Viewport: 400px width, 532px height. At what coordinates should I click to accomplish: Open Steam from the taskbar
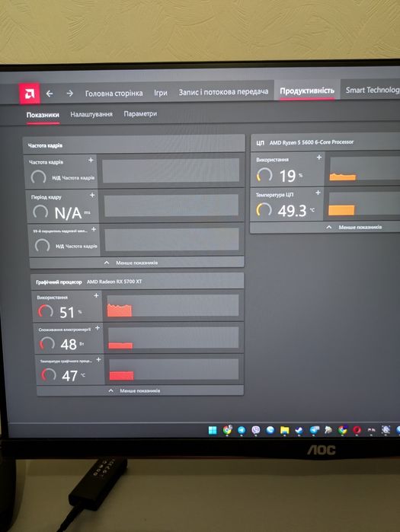(x=299, y=430)
